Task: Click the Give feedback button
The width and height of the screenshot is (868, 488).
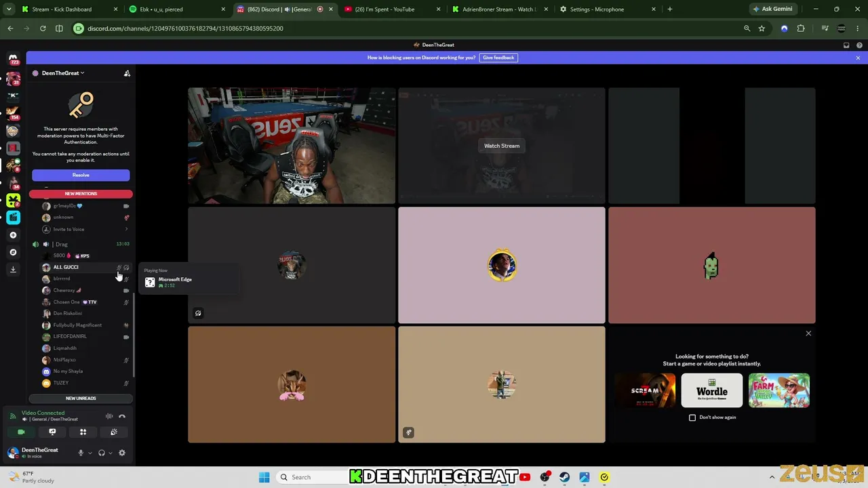Action: [x=498, y=58]
